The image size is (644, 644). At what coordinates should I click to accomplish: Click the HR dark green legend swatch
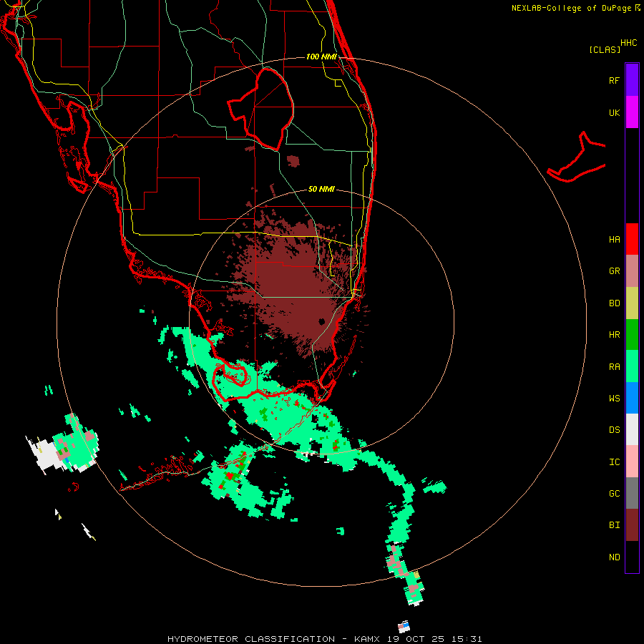[x=632, y=334]
